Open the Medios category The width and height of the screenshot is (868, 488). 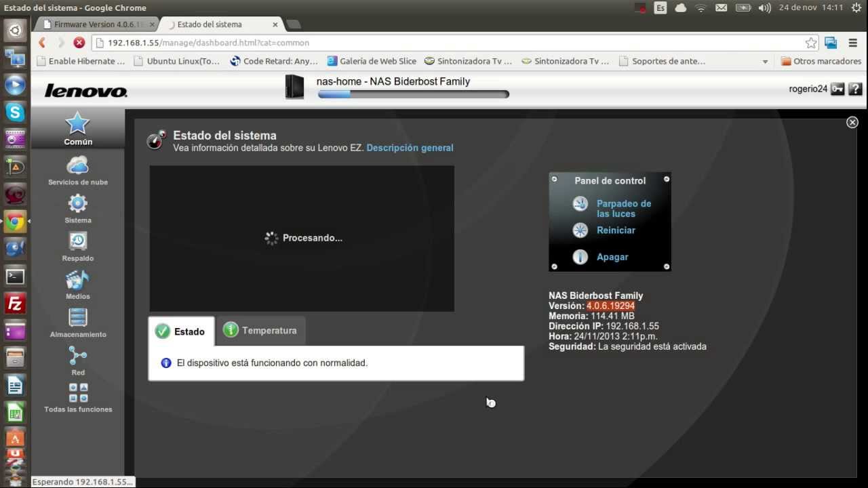(77, 285)
